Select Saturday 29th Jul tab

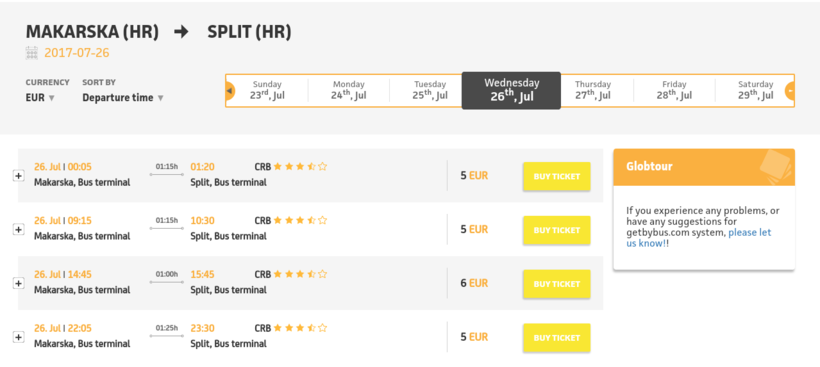755,91
